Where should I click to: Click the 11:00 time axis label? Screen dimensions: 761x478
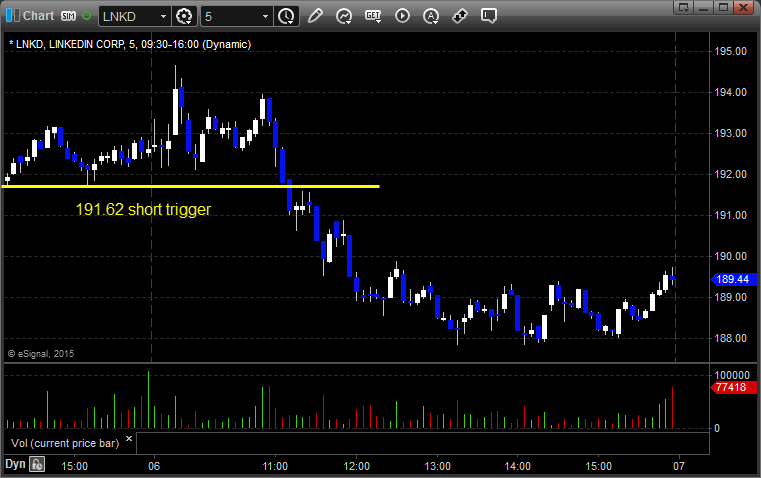[275, 466]
